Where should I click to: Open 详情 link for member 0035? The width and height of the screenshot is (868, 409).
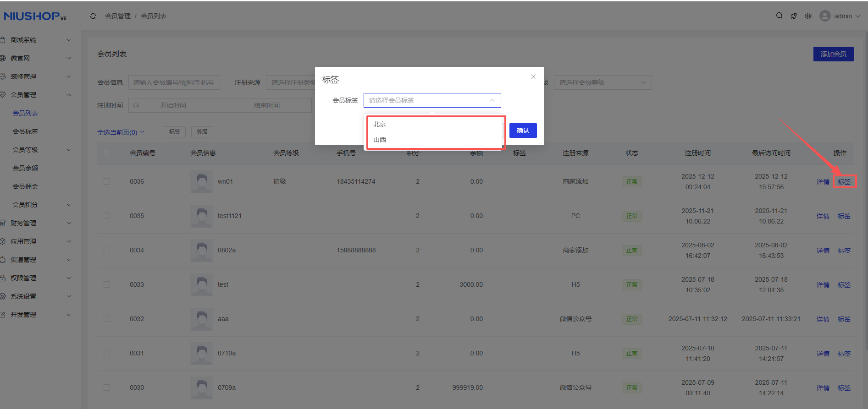823,216
